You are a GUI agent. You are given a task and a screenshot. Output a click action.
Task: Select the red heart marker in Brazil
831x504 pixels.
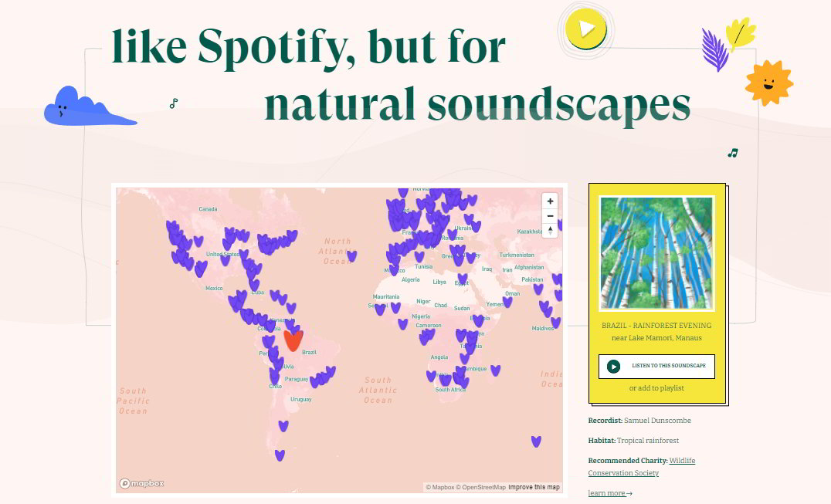click(x=293, y=340)
